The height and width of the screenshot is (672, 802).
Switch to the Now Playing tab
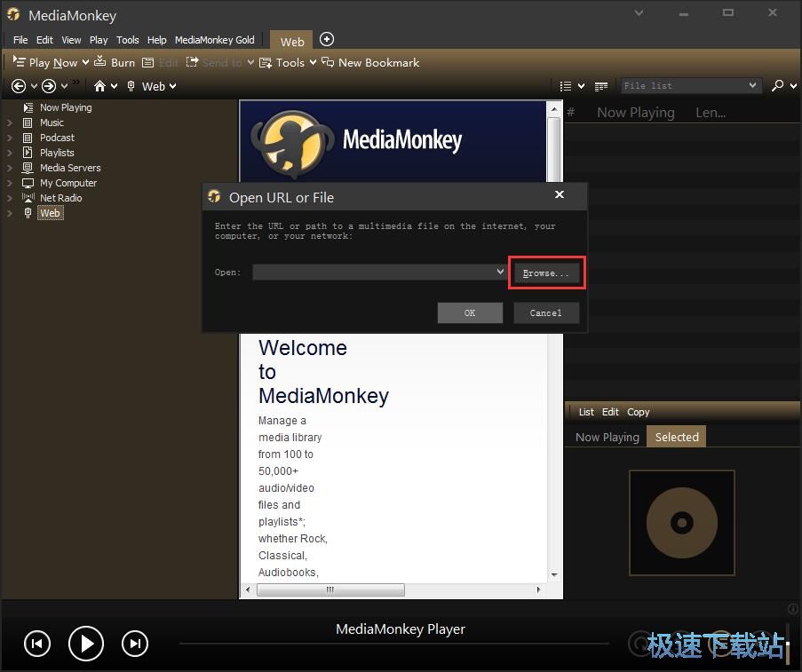[x=607, y=437]
